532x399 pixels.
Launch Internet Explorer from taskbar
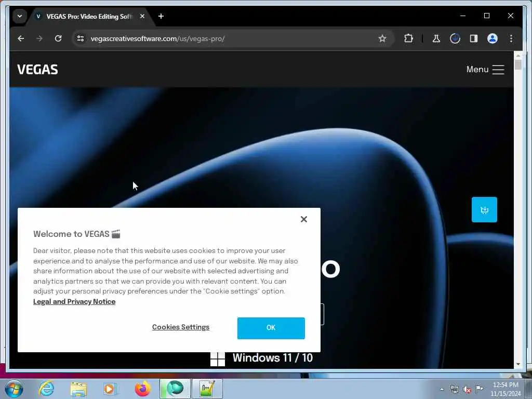point(46,389)
